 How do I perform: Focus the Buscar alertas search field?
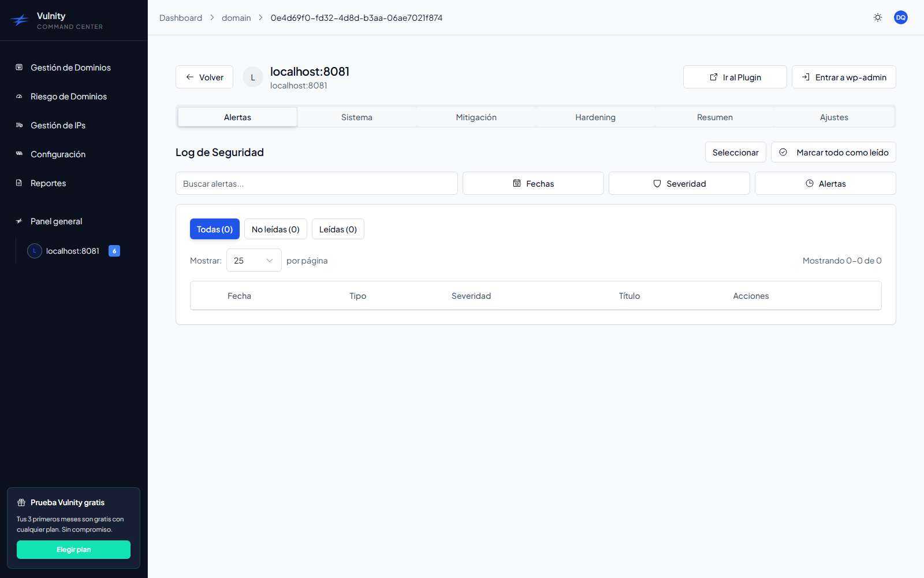(316, 183)
